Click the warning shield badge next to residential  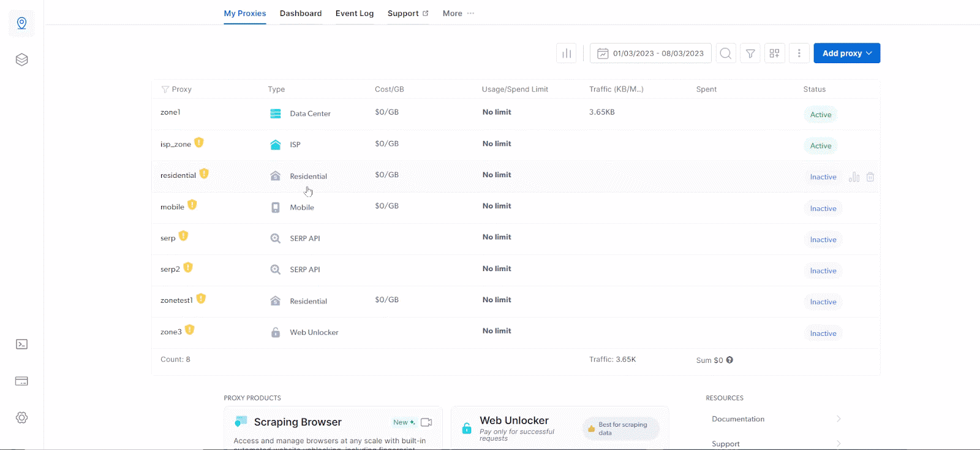point(204,174)
